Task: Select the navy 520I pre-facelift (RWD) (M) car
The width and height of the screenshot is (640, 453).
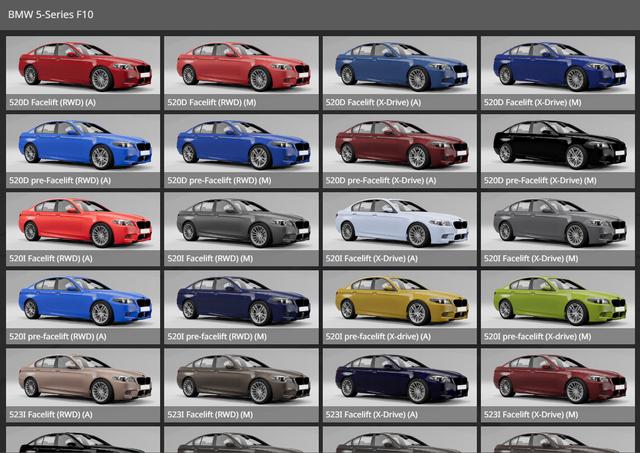Action: pyautogui.click(x=241, y=299)
